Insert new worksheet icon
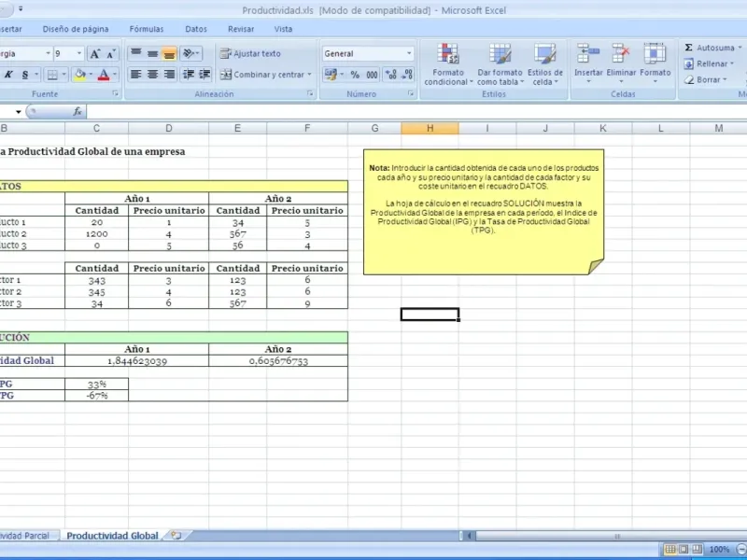 176,535
